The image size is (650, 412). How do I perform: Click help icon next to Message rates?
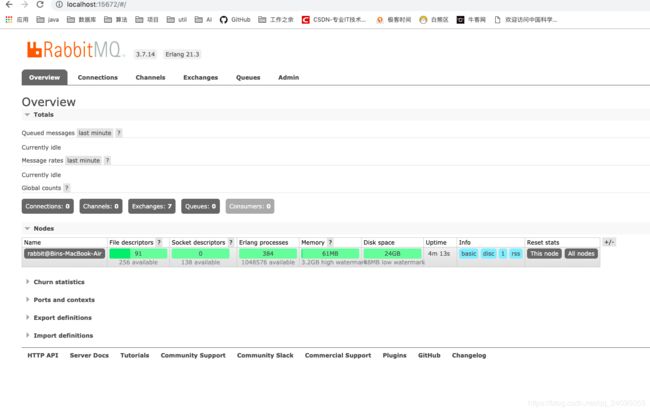tap(107, 160)
